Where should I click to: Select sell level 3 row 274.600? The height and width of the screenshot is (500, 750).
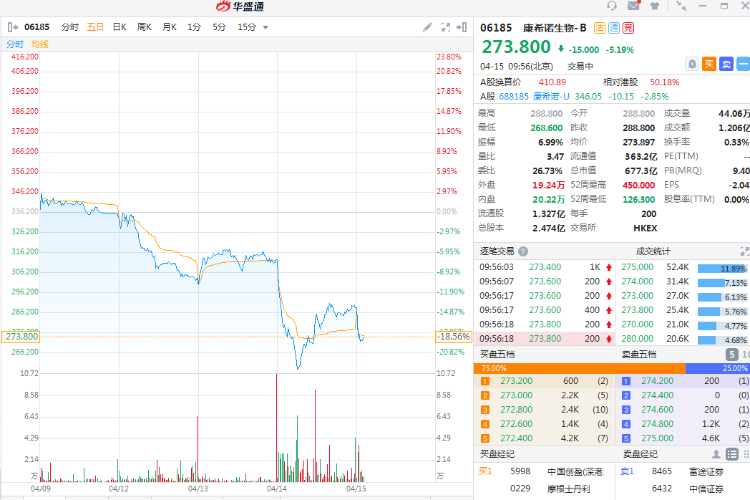pos(684,410)
